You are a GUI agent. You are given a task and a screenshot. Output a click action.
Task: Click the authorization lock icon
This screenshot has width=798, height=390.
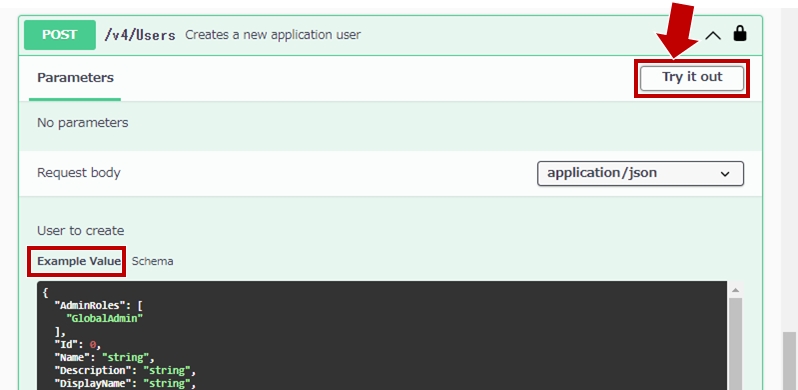[740, 35]
